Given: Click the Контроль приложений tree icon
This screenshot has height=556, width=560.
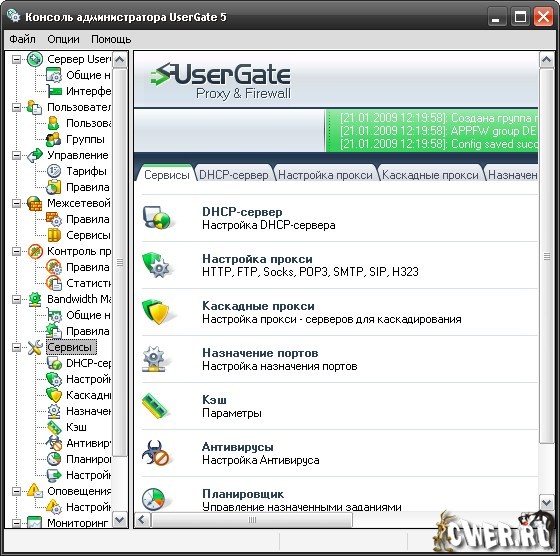Looking at the screenshot, I should 35,251.
